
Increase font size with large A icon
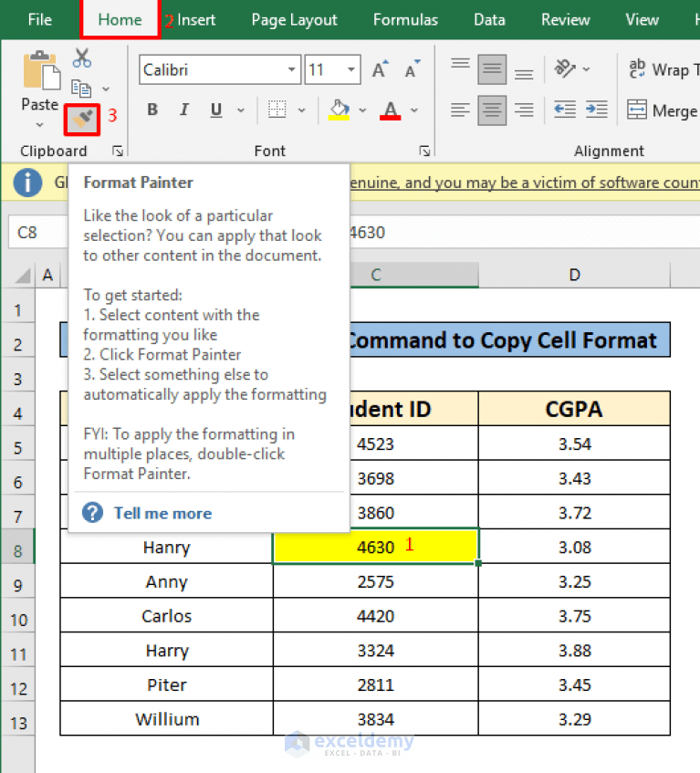click(380, 69)
